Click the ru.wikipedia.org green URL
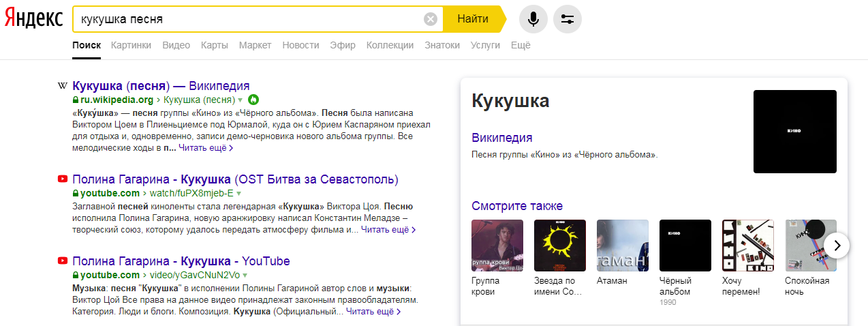The image size is (868, 326). pos(117,100)
